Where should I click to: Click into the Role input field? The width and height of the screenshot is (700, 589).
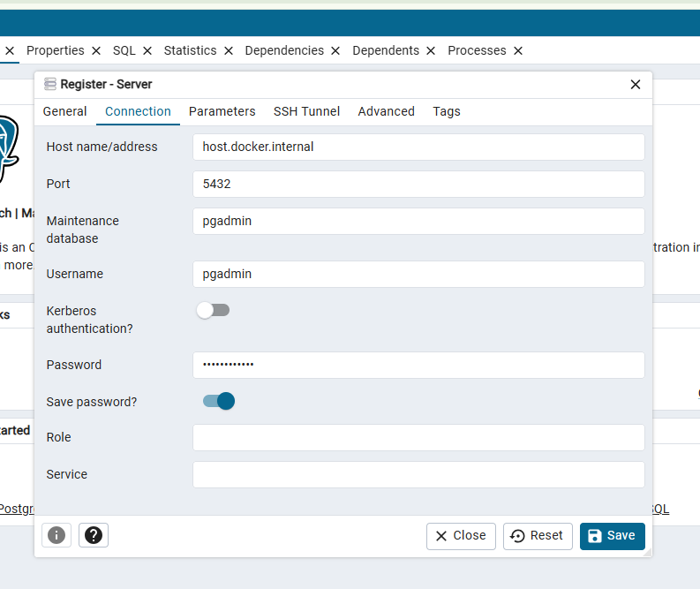(x=418, y=438)
